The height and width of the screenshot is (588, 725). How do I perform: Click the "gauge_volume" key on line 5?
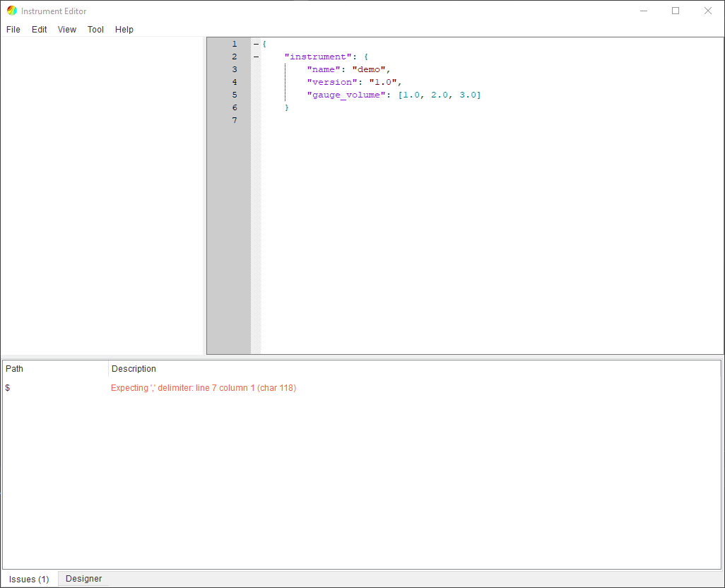click(x=346, y=95)
